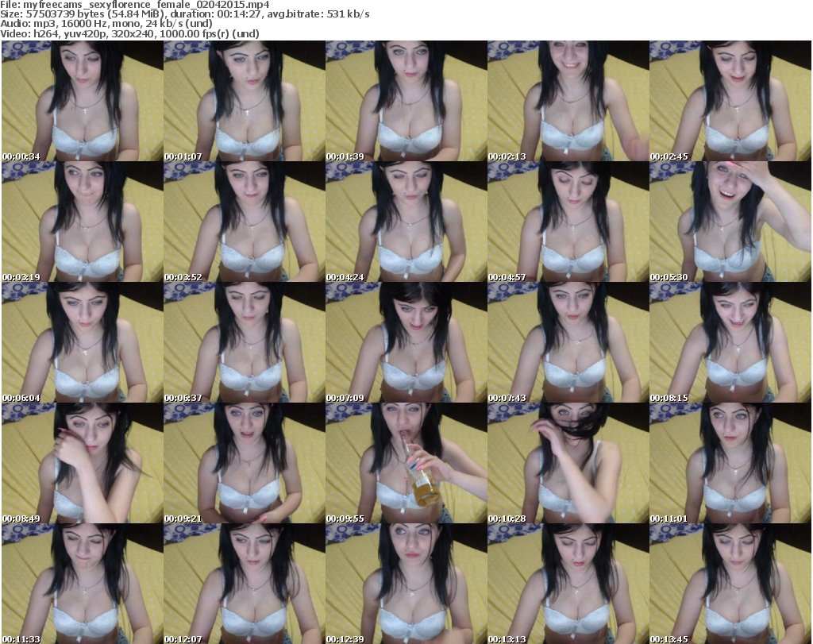Open the thumbnail frame at 00:03:52
The image size is (813, 644).
[x=245, y=222]
